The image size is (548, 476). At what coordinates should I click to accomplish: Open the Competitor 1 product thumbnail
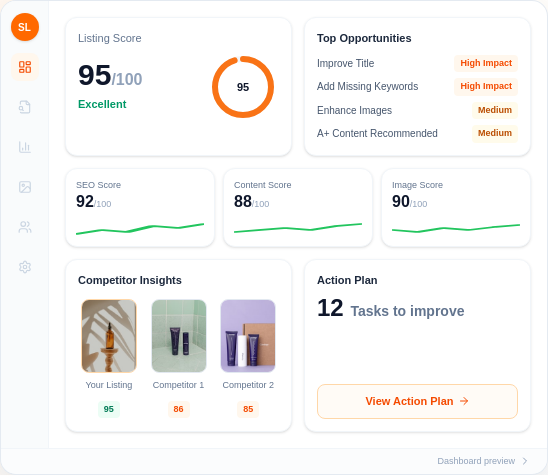pos(179,336)
